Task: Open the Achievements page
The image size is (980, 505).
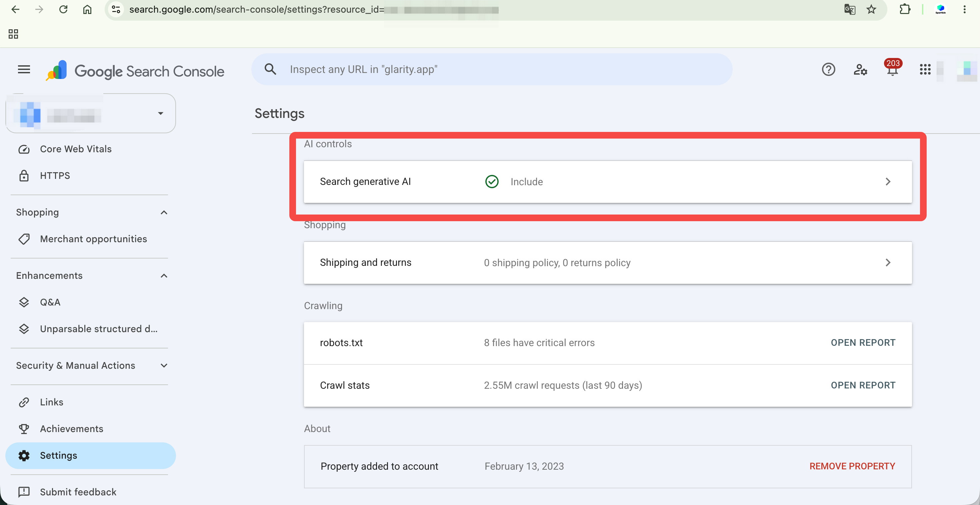Action: click(x=91, y=429)
